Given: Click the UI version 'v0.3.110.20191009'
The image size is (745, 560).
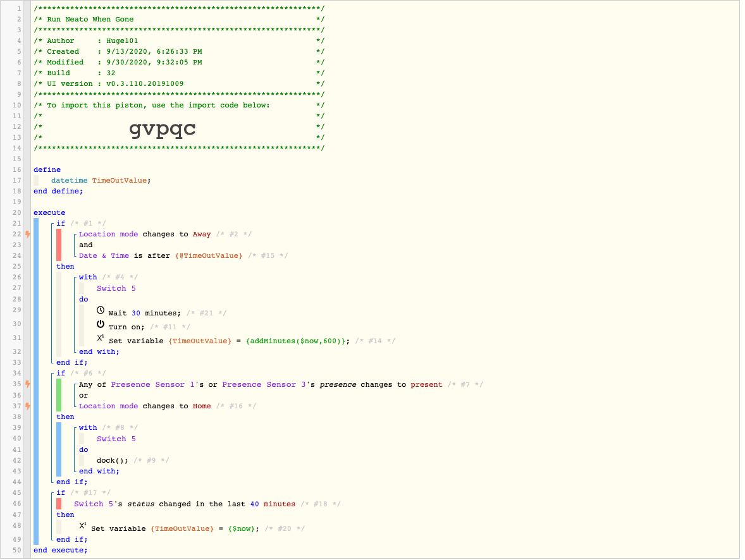Looking at the screenshot, I should click(145, 83).
